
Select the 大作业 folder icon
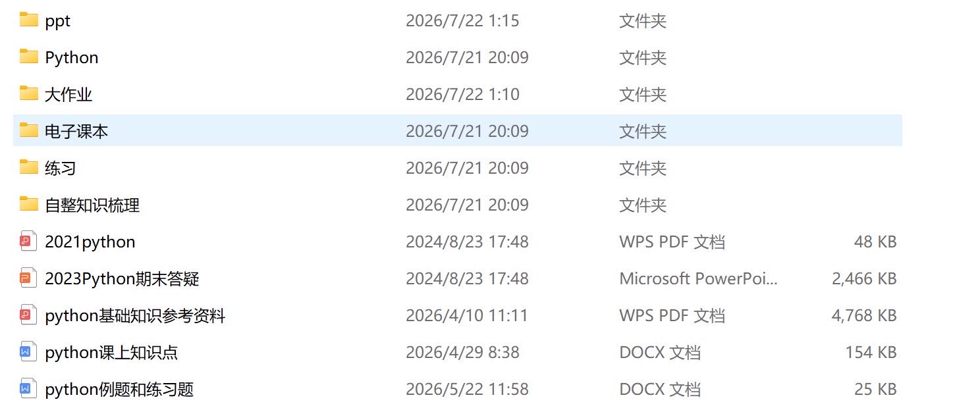click(28, 93)
